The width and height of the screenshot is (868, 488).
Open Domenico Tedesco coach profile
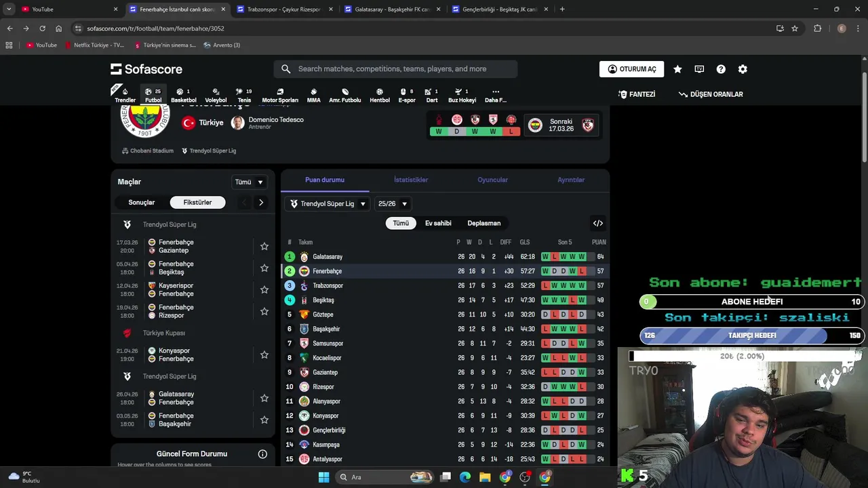click(267, 123)
